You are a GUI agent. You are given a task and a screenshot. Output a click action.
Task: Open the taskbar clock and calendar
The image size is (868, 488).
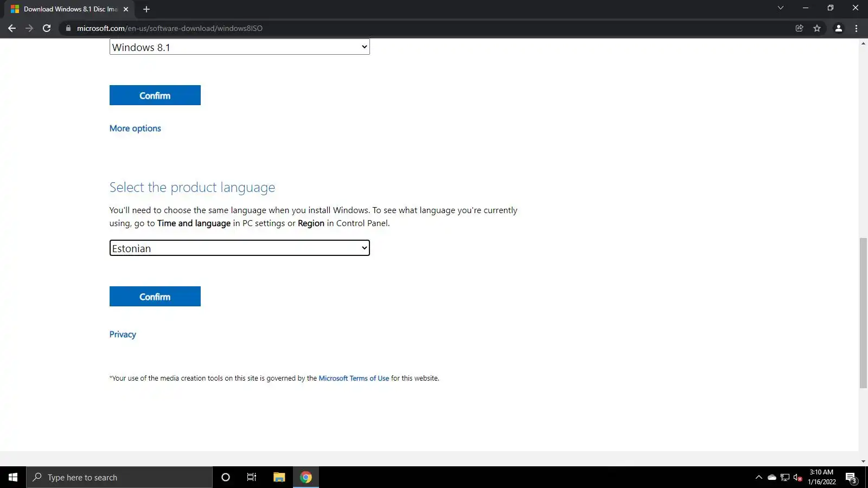pos(821,477)
